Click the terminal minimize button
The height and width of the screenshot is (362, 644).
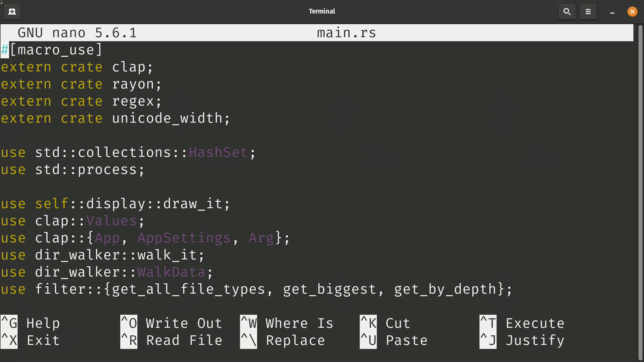click(612, 11)
